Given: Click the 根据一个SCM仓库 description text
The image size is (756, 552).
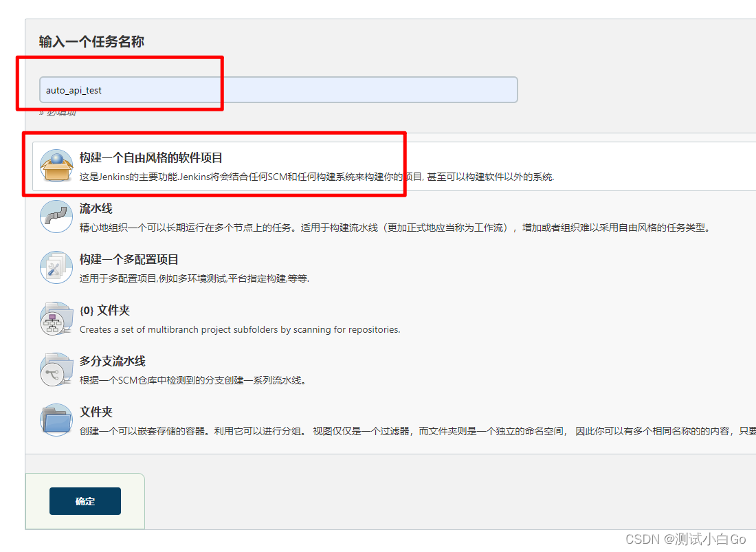Looking at the screenshot, I should pyautogui.click(x=193, y=380).
